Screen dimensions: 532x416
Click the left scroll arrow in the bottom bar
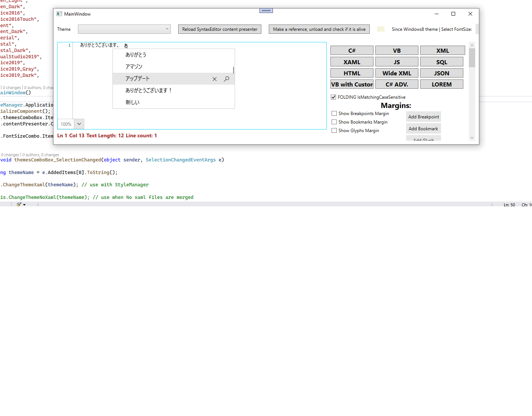click(37, 204)
